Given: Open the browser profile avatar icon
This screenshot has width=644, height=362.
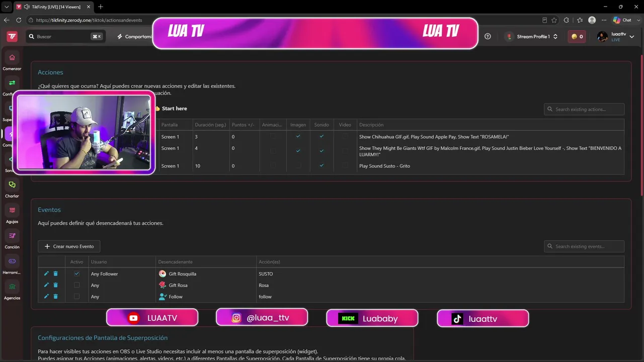Looking at the screenshot, I should [592, 20].
